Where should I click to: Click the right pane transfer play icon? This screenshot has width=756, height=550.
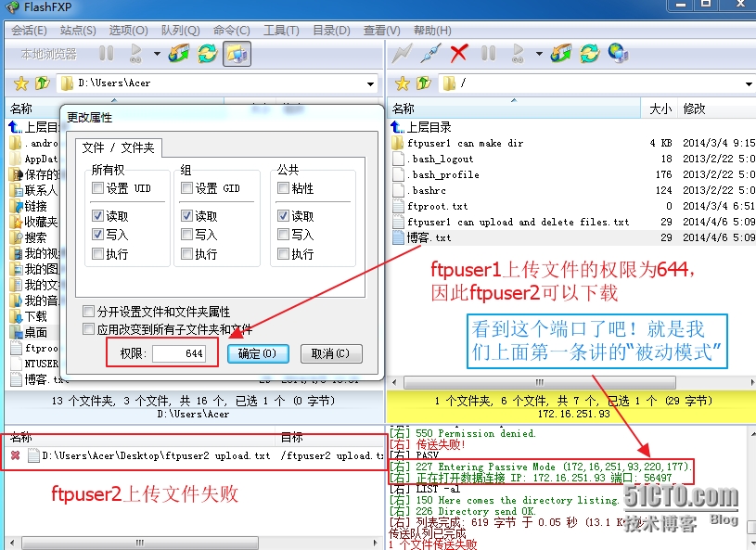(518, 53)
